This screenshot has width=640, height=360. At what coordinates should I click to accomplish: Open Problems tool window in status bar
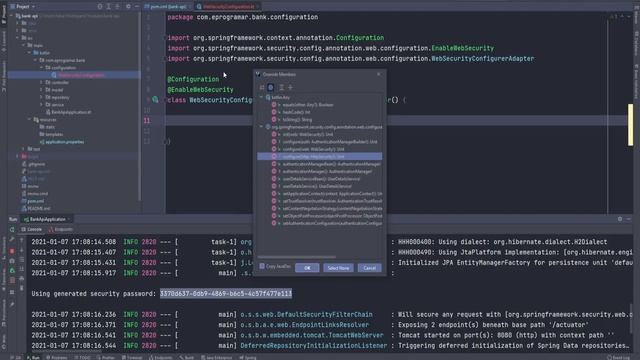pos(56,358)
